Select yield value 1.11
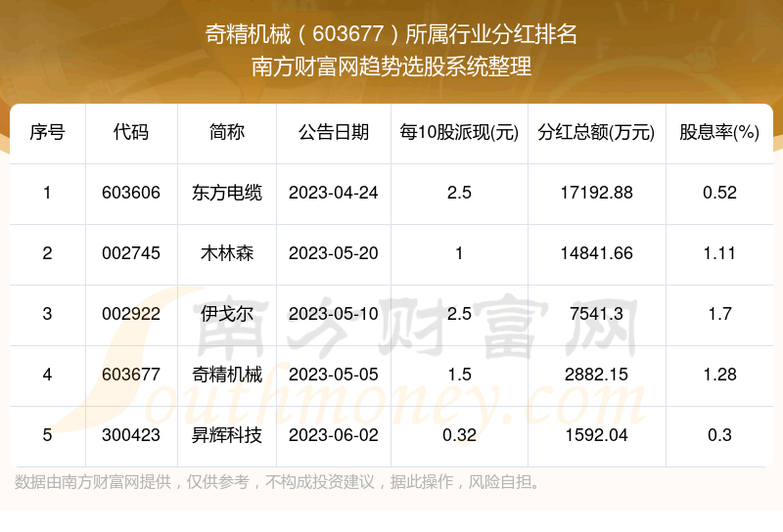 719,253
